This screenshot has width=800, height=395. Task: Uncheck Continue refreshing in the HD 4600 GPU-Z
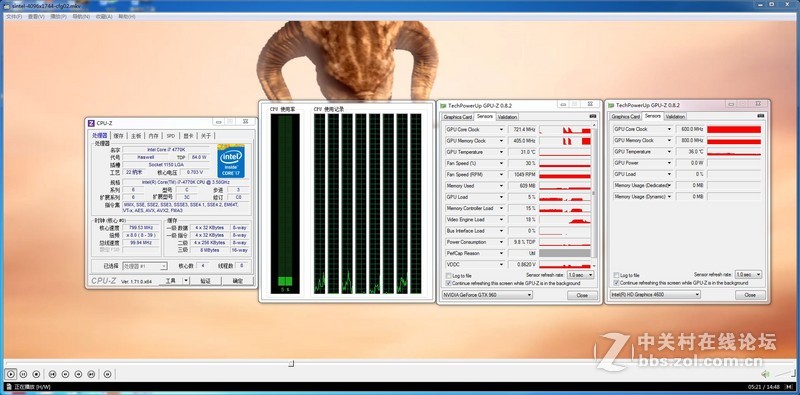click(x=616, y=283)
